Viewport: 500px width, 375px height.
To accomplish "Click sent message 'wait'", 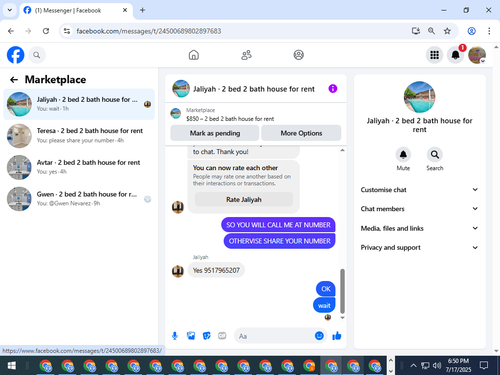I will pos(324,305).
